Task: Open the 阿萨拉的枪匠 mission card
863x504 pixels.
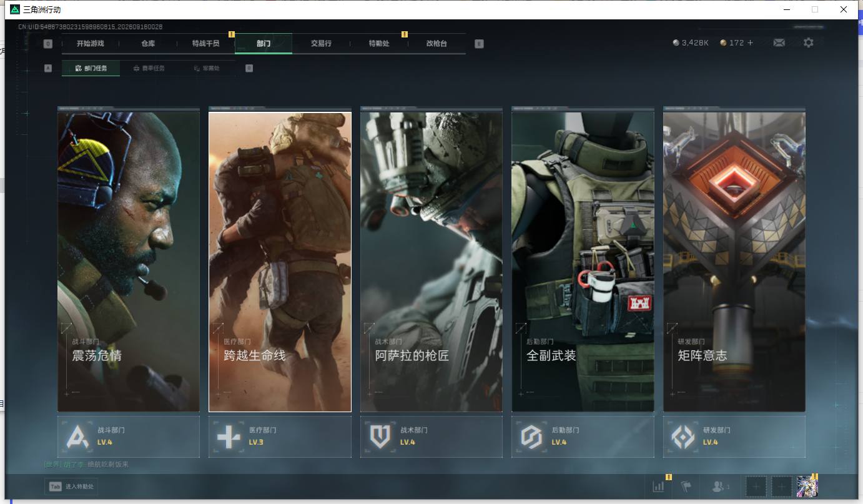Action: pyautogui.click(x=431, y=262)
